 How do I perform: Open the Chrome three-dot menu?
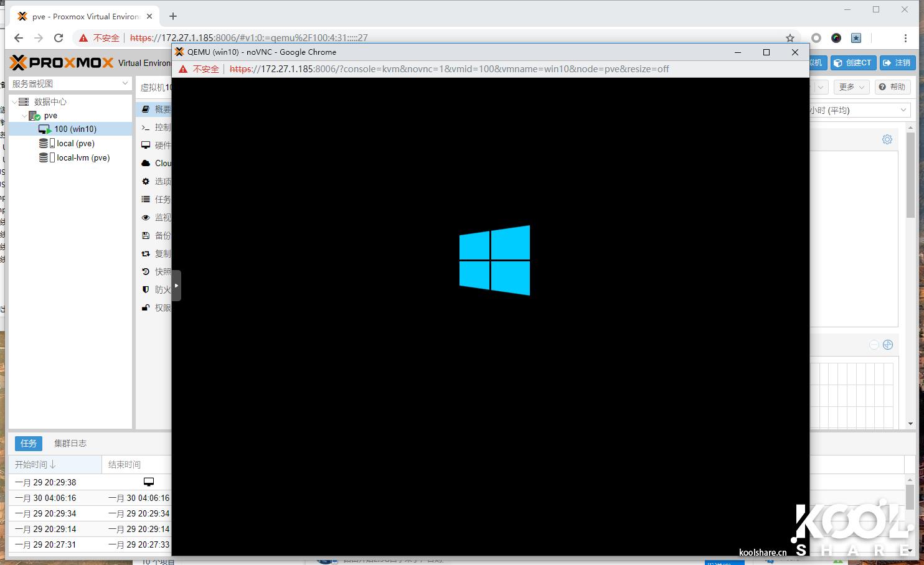pos(905,38)
